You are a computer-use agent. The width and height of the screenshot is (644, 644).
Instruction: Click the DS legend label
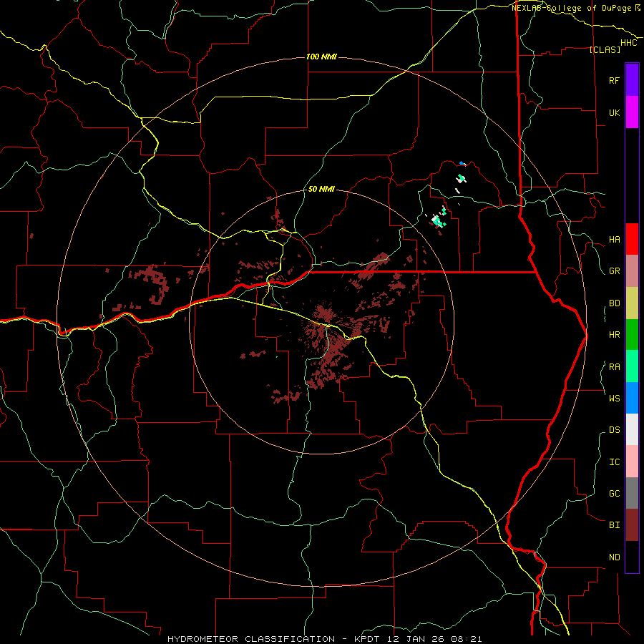[x=614, y=430]
